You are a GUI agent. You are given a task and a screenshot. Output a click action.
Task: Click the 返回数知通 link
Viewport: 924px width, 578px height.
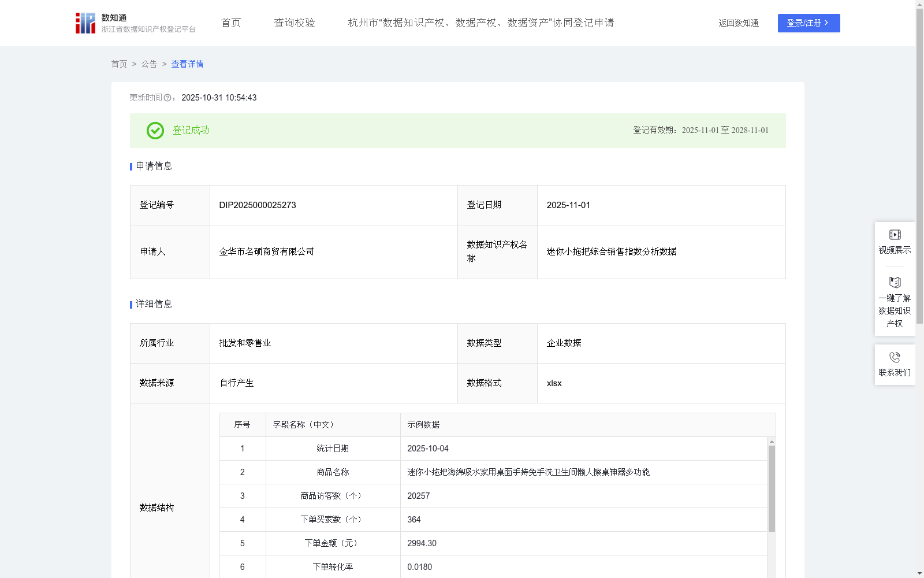[738, 23]
